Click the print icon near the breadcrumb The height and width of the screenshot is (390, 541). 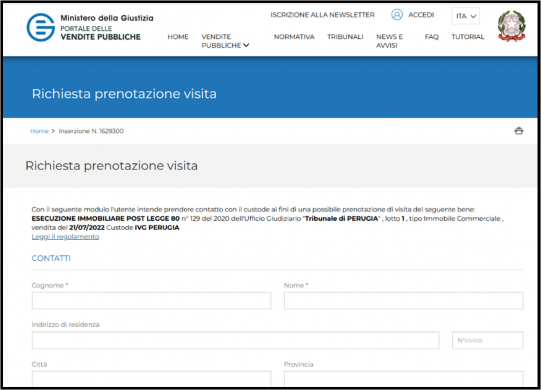click(519, 131)
